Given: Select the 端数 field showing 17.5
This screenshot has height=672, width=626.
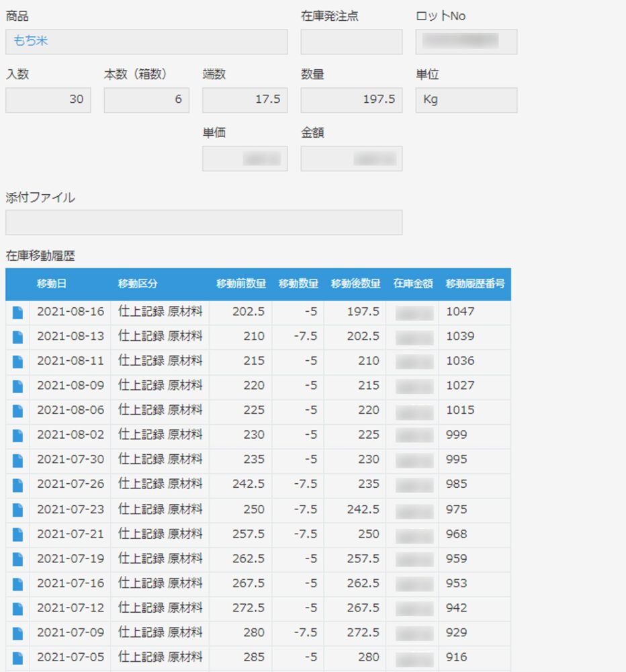Looking at the screenshot, I should point(244,99).
